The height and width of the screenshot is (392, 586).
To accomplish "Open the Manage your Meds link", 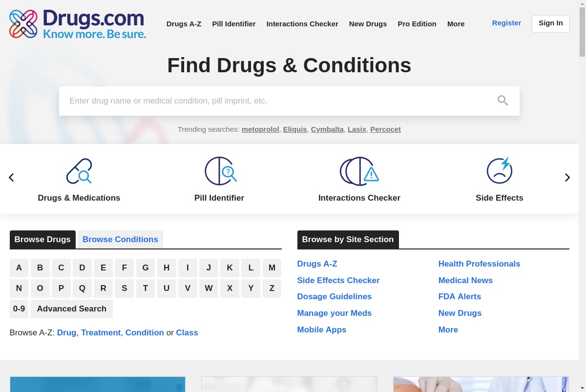I will (335, 313).
